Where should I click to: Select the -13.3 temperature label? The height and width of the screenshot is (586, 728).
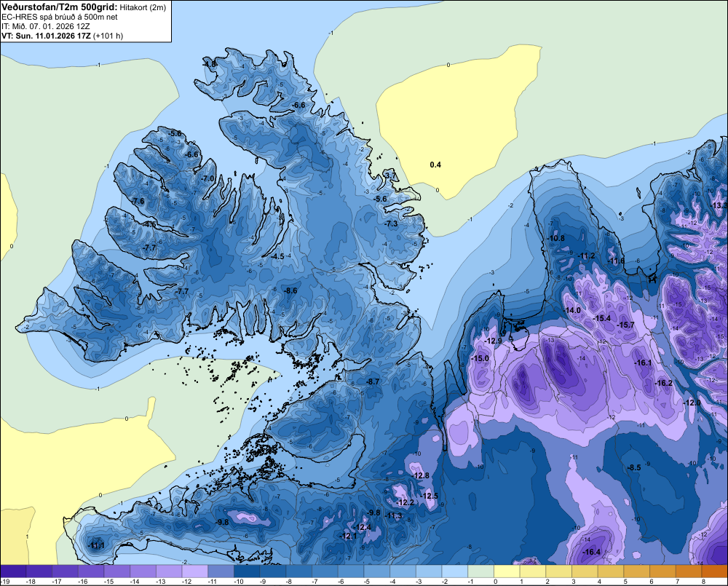point(720,205)
